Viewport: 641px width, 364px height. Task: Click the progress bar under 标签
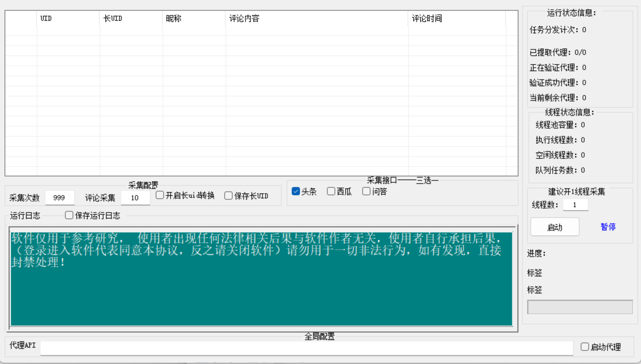pos(580,307)
